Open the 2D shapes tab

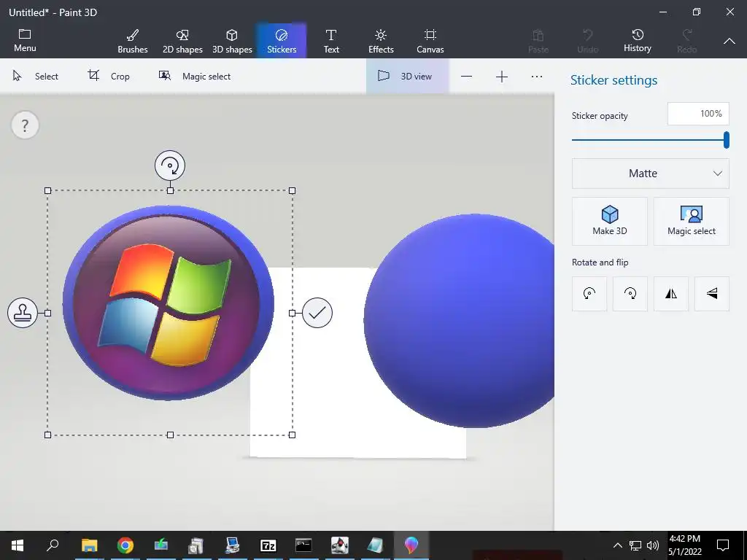click(182, 41)
